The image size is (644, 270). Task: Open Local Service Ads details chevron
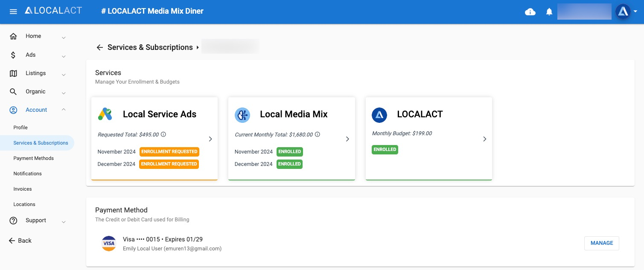click(x=210, y=139)
